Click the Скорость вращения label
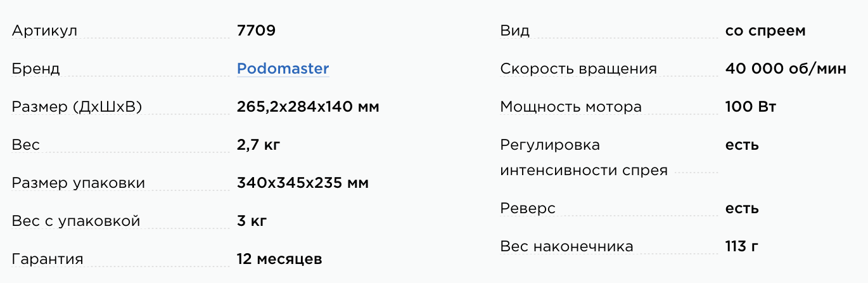This screenshot has height=283, width=868. [x=578, y=69]
